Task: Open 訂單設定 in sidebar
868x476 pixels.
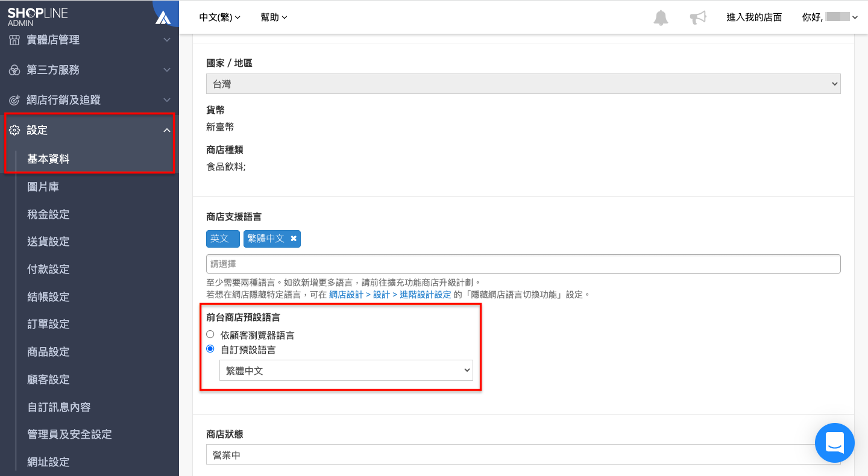Action: pyautogui.click(x=48, y=324)
